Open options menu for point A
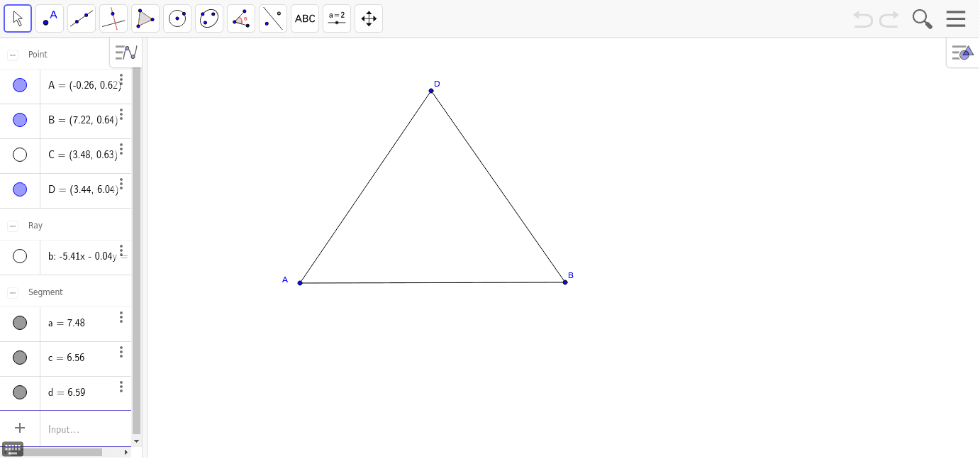980x459 pixels. pos(121,79)
